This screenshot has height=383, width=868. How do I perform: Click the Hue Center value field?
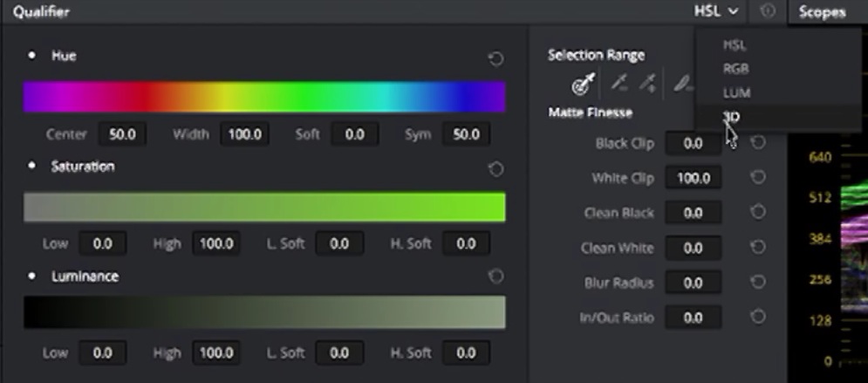click(x=121, y=134)
